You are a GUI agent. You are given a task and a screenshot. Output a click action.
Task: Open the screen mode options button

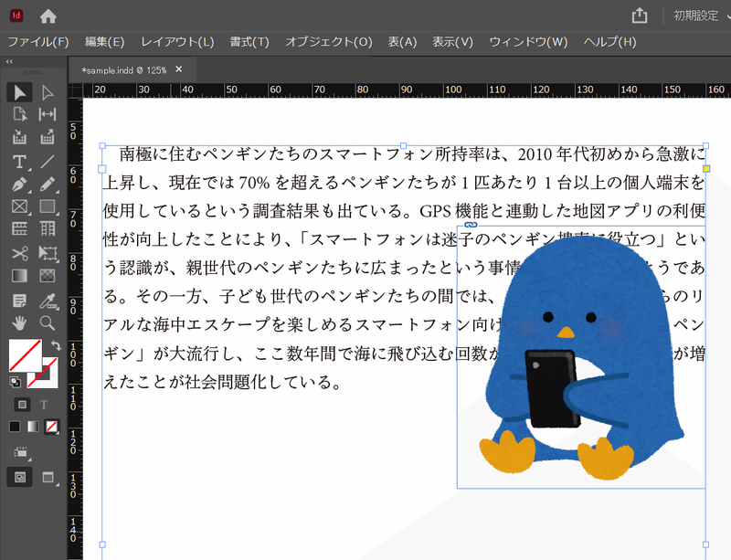pyautogui.click(x=48, y=477)
